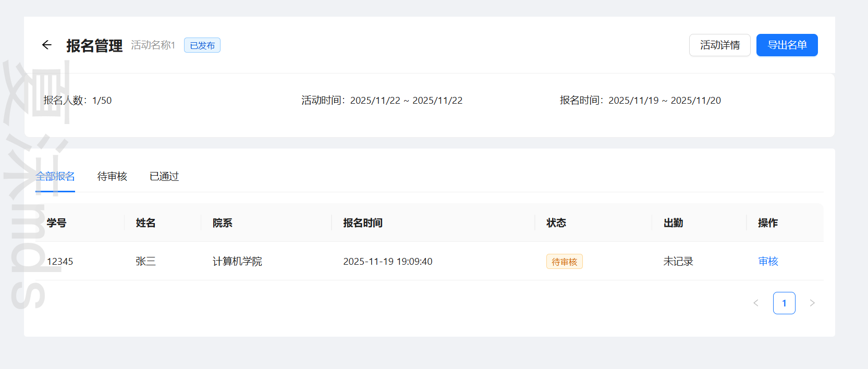Open 活动详情 button

click(720, 45)
